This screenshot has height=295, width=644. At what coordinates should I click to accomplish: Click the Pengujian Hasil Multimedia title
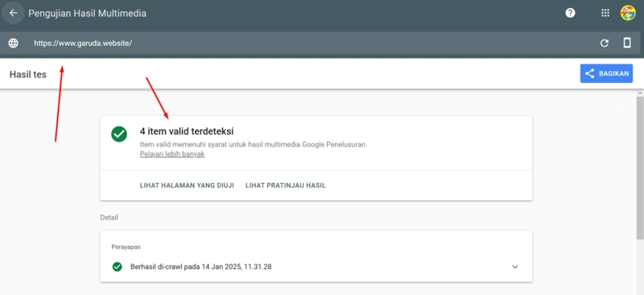coord(87,13)
